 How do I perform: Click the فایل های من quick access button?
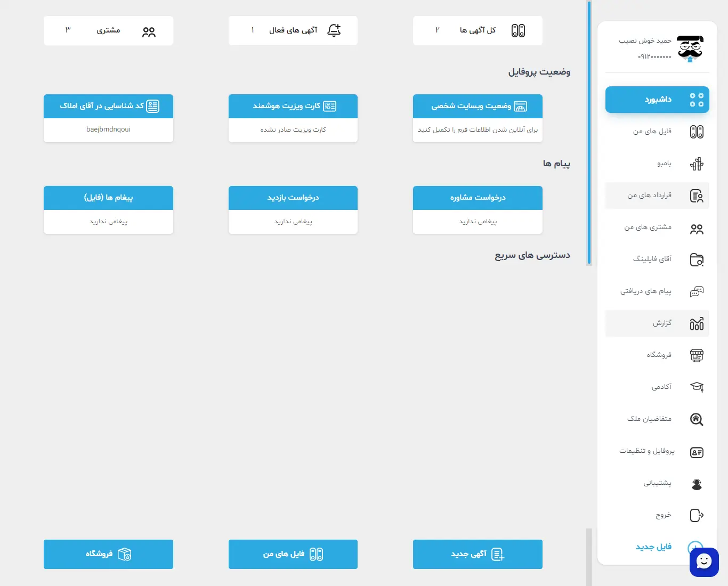[x=293, y=554]
